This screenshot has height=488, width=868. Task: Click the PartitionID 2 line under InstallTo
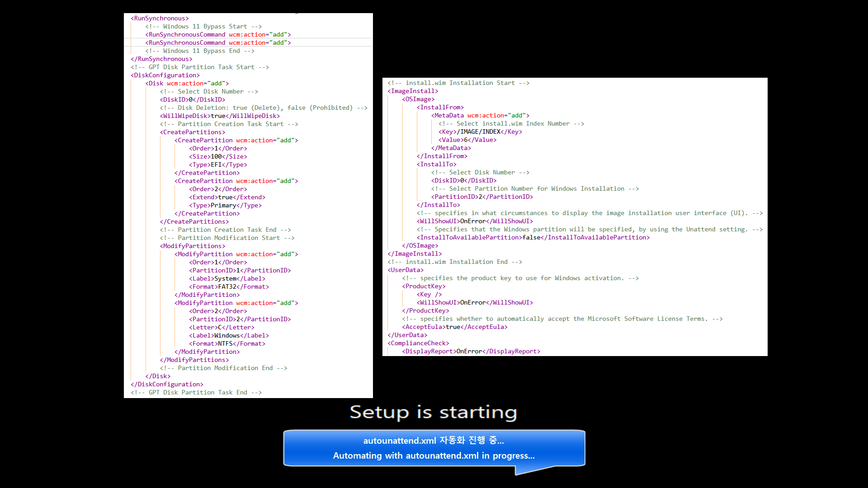(482, 197)
